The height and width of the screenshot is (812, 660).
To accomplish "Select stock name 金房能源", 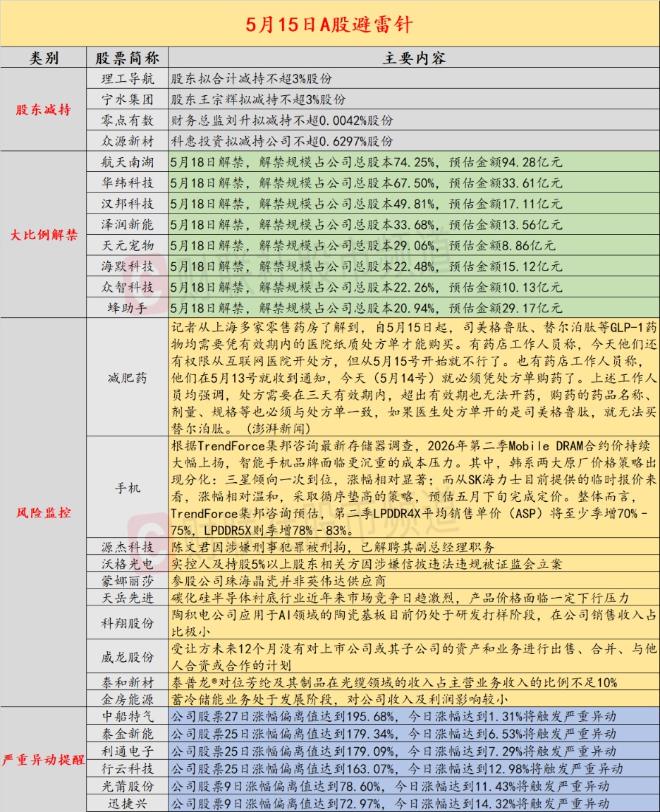I will click(128, 699).
